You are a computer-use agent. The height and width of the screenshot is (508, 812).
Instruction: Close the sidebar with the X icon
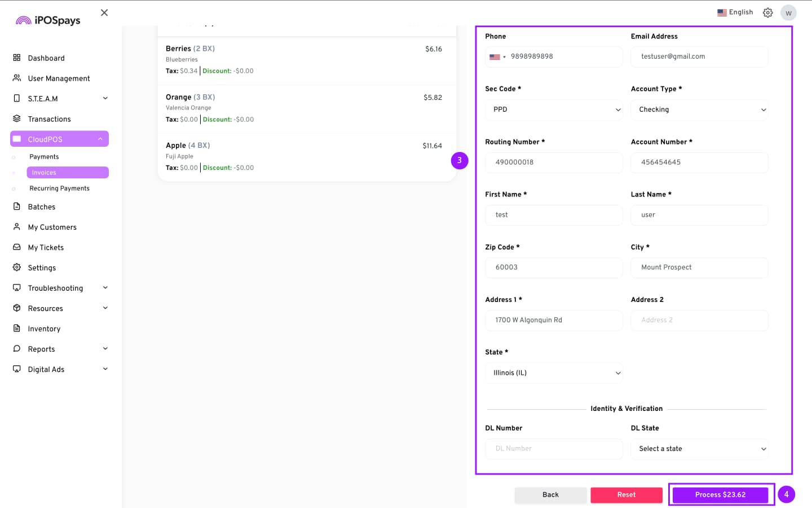(x=104, y=12)
